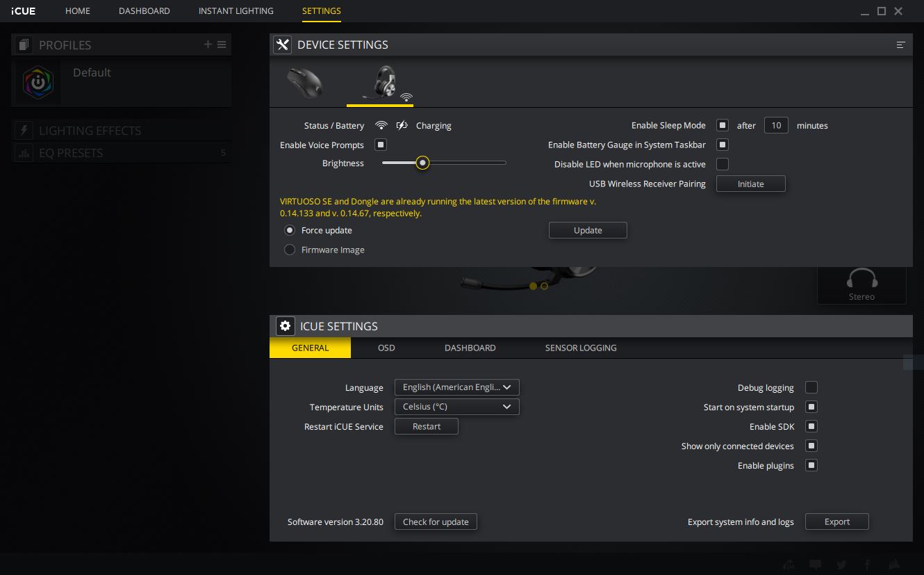Toggle Enable SDK checkbox
924x575 pixels.
point(811,426)
